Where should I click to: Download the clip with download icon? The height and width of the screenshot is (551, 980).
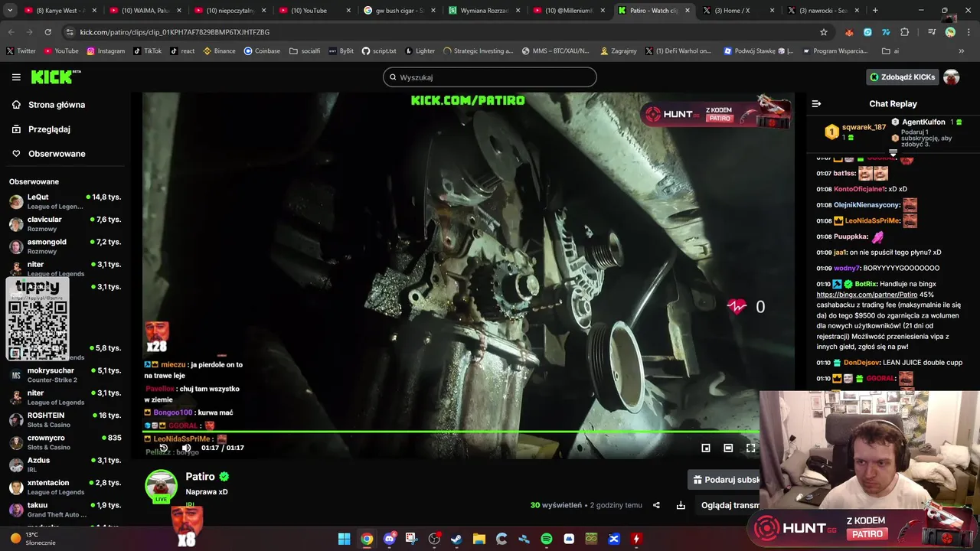(681, 505)
